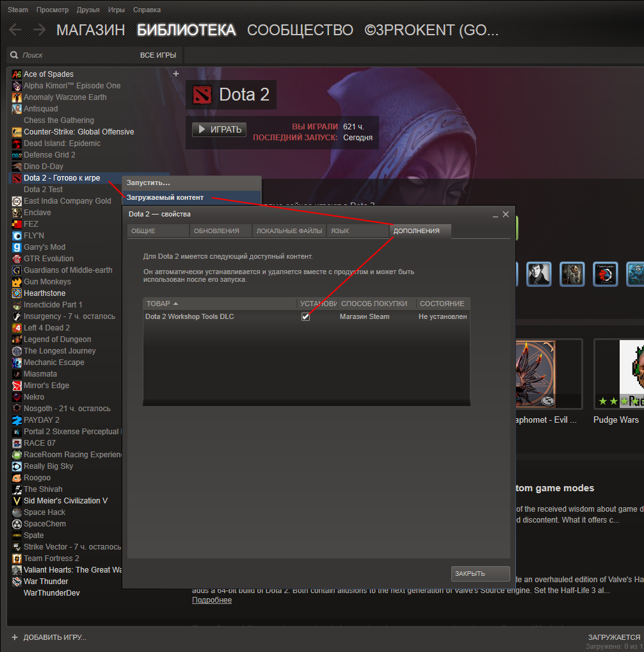
Task: Choose Загружаемый контент in context menu
Action: (x=191, y=197)
